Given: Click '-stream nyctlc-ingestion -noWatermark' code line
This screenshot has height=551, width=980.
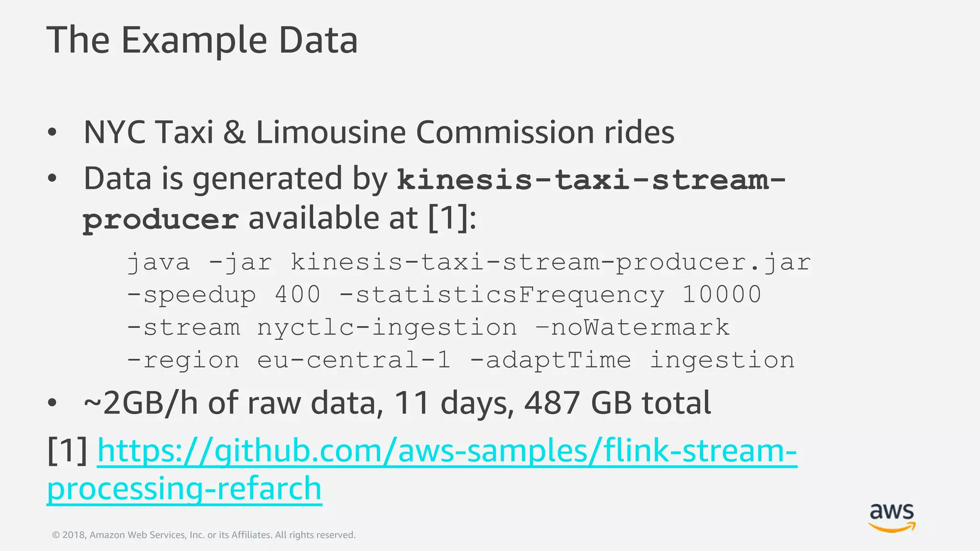Looking at the screenshot, I should coord(428,328).
